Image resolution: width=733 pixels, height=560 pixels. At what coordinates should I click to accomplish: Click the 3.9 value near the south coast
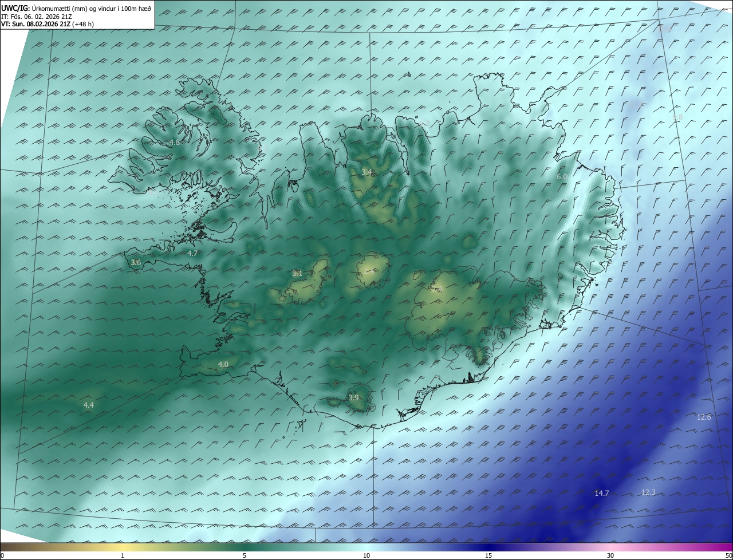point(353,398)
